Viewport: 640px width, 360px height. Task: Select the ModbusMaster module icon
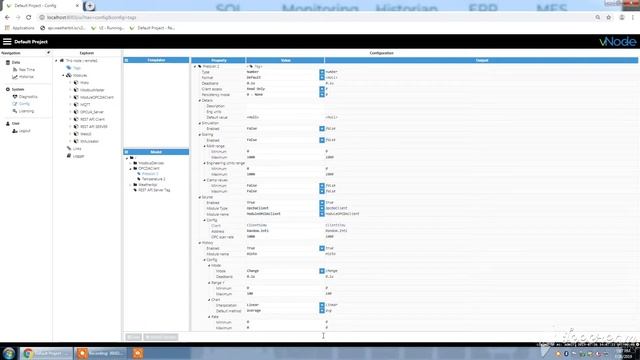(x=76, y=90)
